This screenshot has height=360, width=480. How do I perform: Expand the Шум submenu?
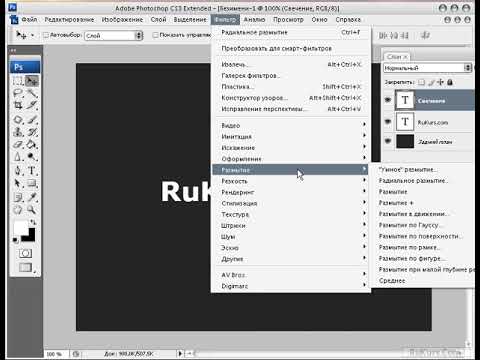(290, 237)
